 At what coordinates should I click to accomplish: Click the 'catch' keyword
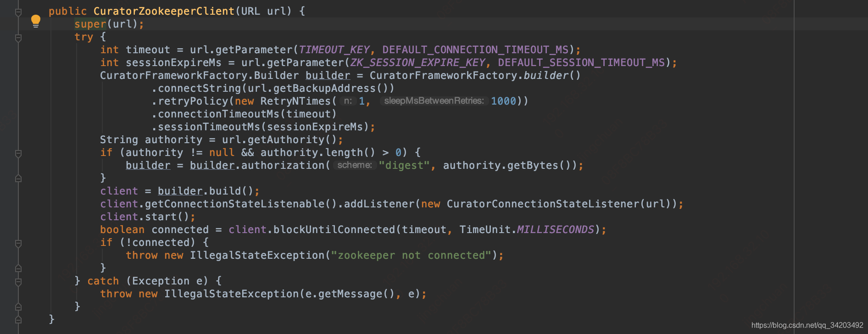pyautogui.click(x=103, y=281)
